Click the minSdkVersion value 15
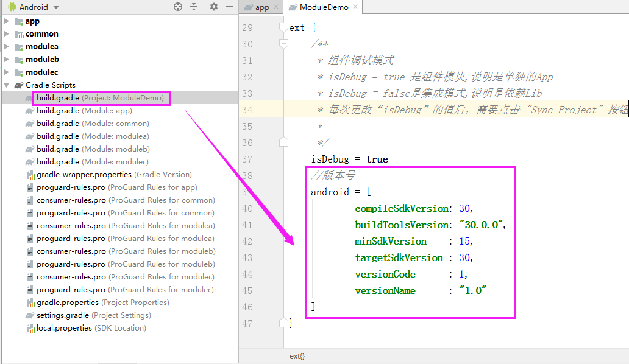 point(464,242)
